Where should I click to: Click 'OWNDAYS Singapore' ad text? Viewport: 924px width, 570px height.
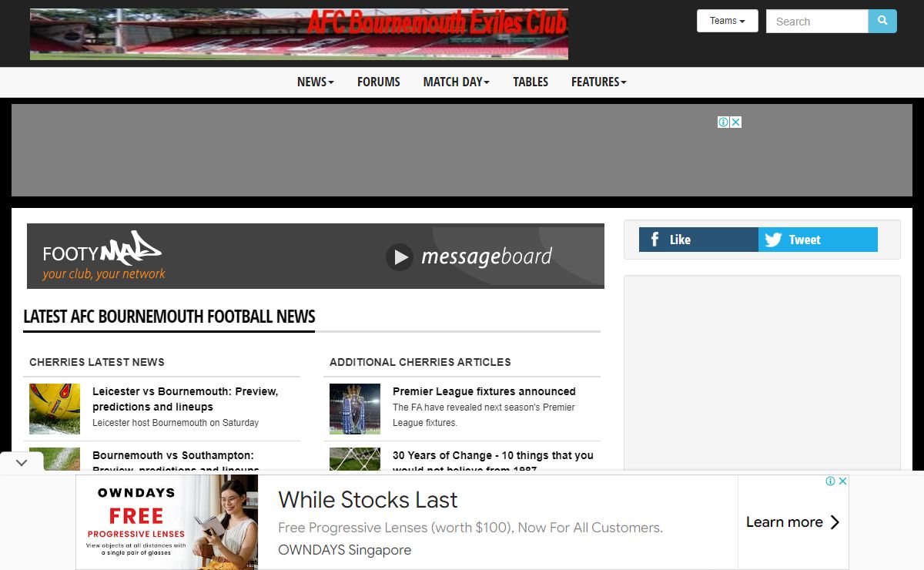point(344,550)
